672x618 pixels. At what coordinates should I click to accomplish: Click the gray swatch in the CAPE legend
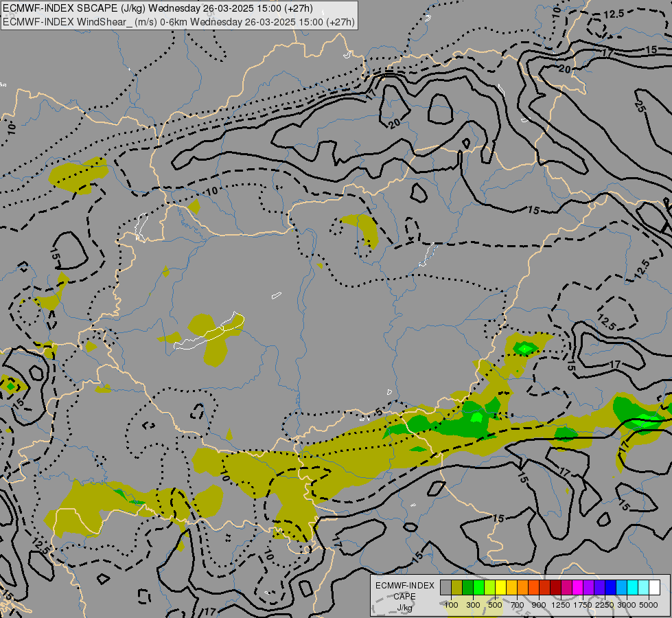pos(445,587)
